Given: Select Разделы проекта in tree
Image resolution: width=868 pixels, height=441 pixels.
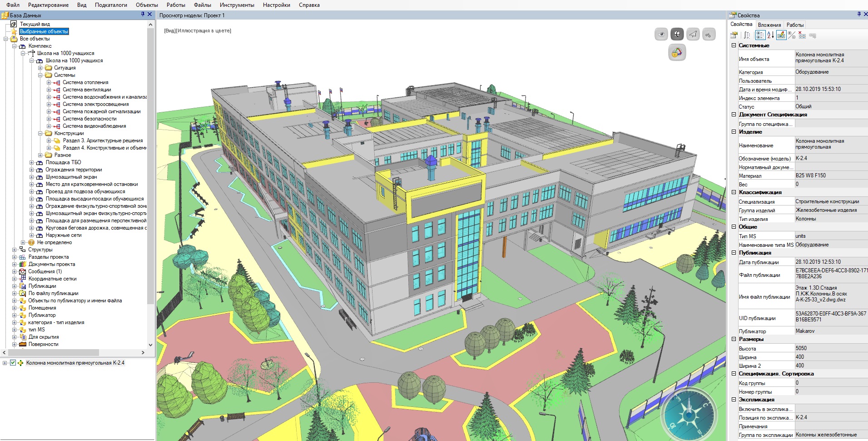Looking at the screenshot, I should pos(49,257).
